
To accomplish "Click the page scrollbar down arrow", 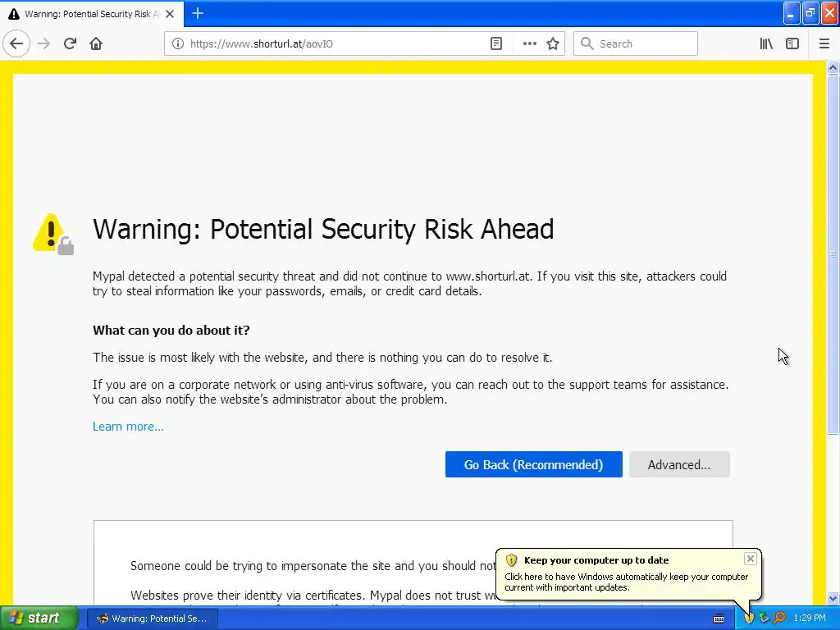I will (833, 598).
